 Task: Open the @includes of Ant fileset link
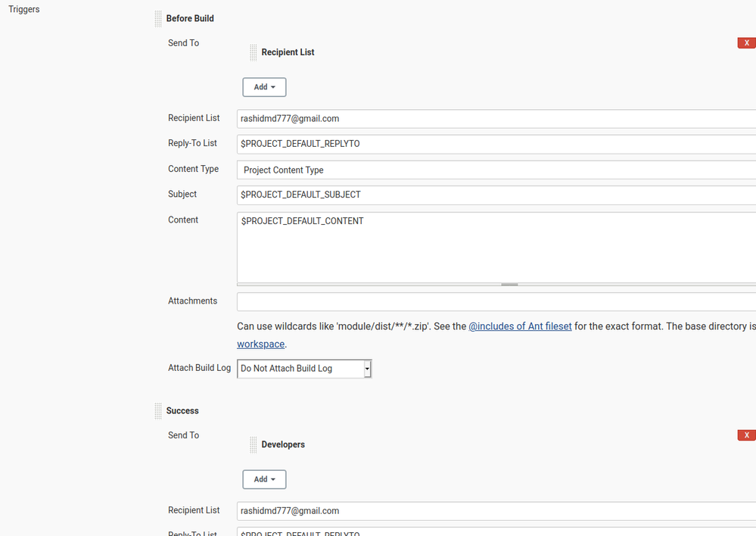click(520, 326)
